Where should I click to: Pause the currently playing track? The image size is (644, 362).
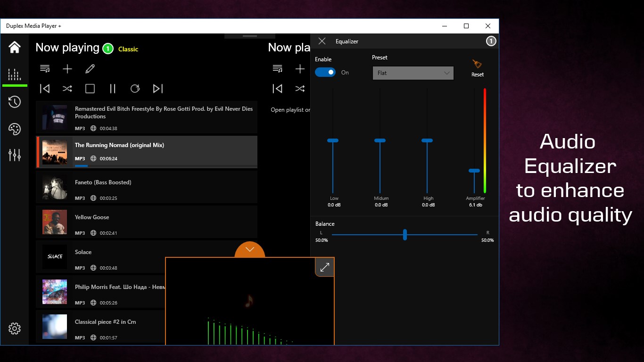pos(113,89)
